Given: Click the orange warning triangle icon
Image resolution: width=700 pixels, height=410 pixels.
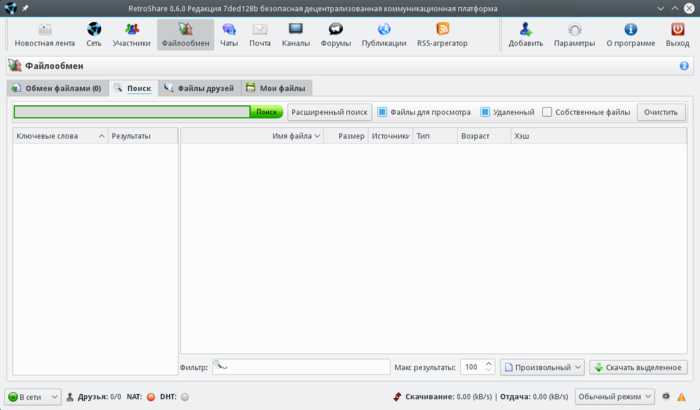Looking at the screenshot, I should 681,397.
